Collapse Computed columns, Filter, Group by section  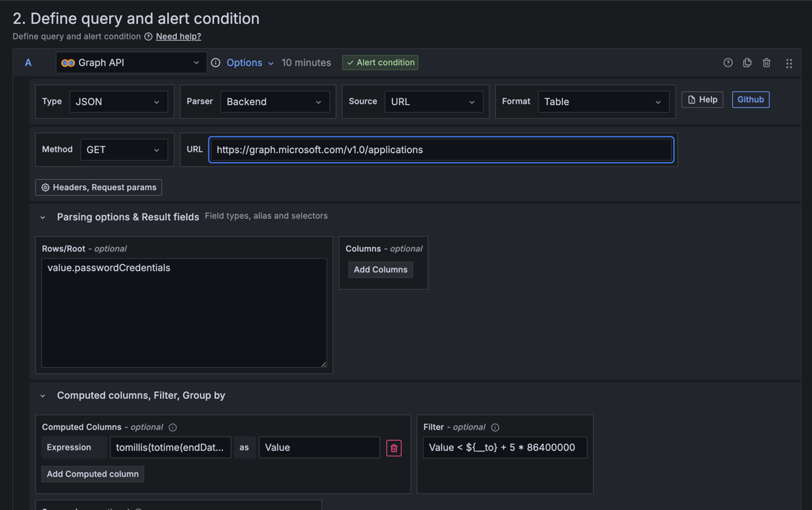[x=43, y=395]
